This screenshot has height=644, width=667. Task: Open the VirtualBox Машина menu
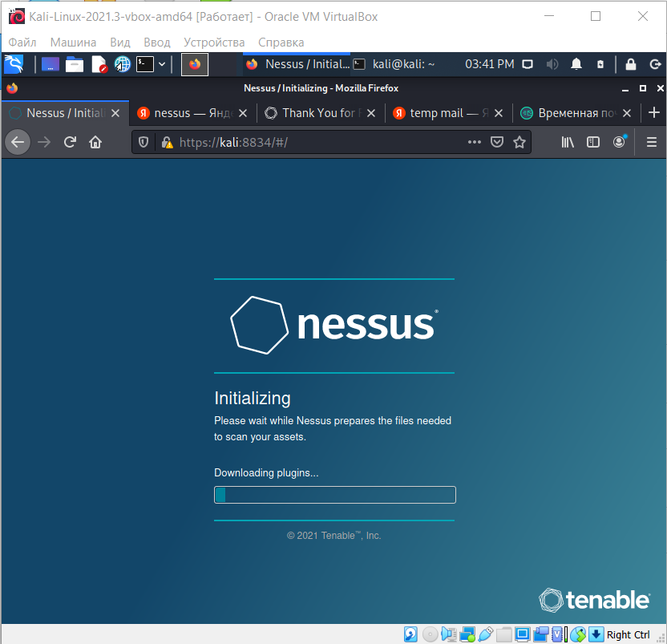(x=73, y=43)
